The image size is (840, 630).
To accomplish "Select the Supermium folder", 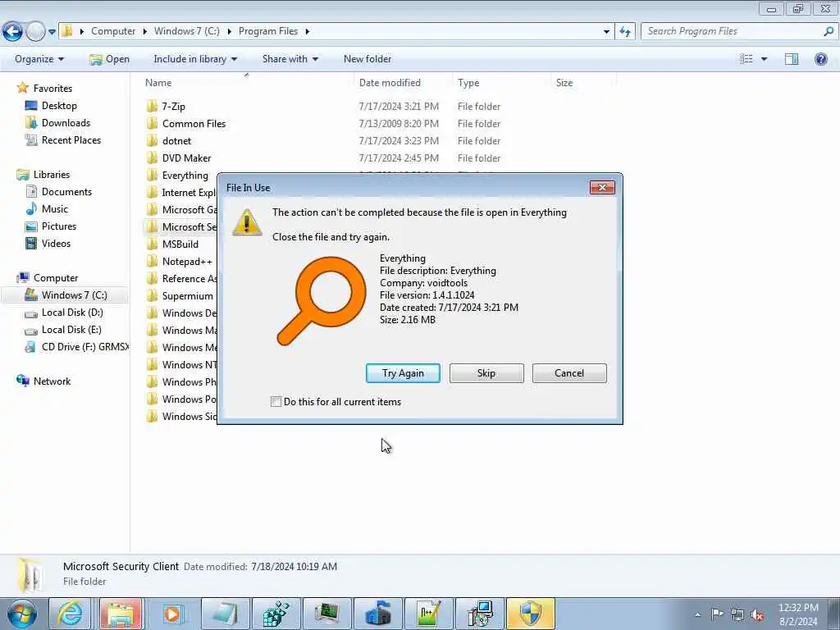I will tap(188, 295).
